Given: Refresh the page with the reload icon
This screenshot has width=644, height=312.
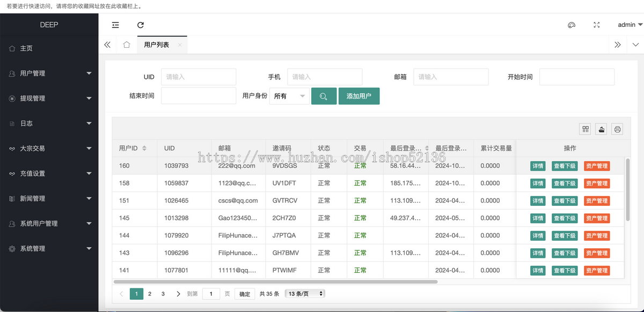Looking at the screenshot, I should tap(141, 25).
